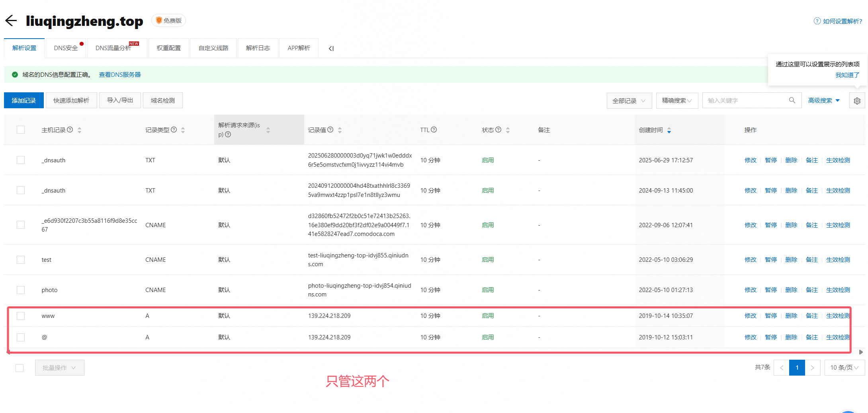868x413 pixels.
Task: Collapse the tab bar with the arrow icon
Action: pyautogui.click(x=331, y=49)
